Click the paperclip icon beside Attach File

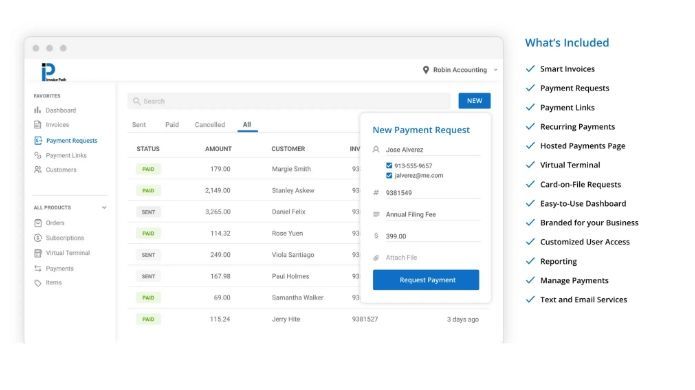376,257
